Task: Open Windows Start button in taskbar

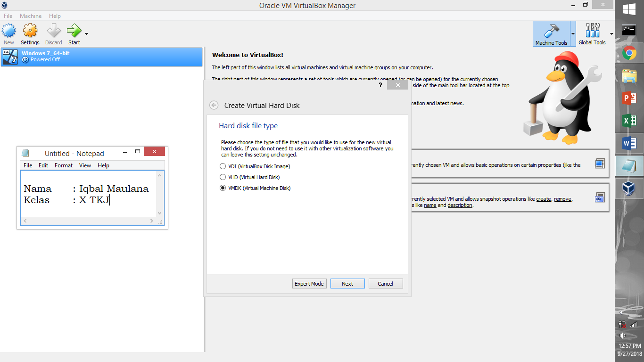Action: tap(629, 9)
